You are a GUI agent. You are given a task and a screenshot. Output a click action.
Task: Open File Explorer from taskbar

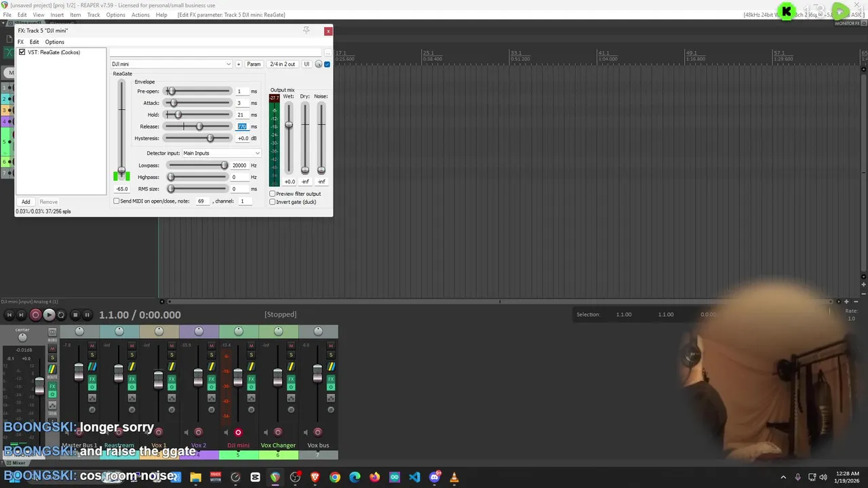196,477
